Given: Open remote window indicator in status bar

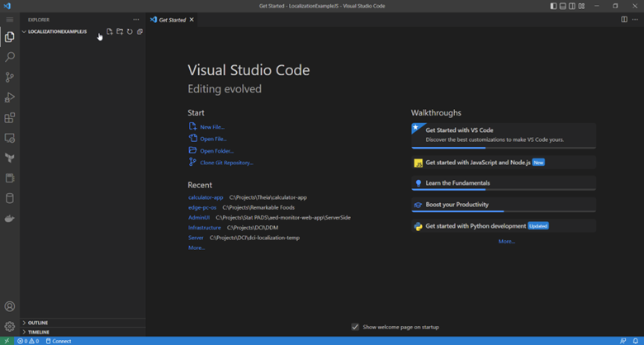Looking at the screenshot, I should tap(7, 341).
